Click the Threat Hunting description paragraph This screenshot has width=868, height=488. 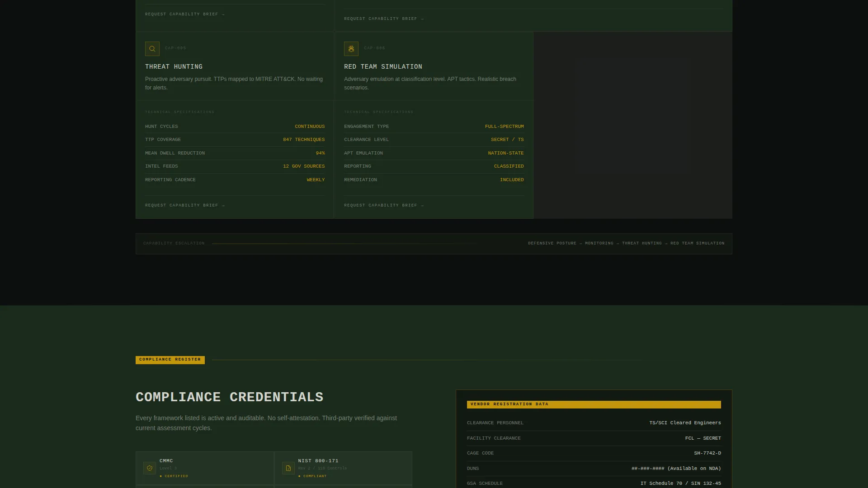click(234, 83)
